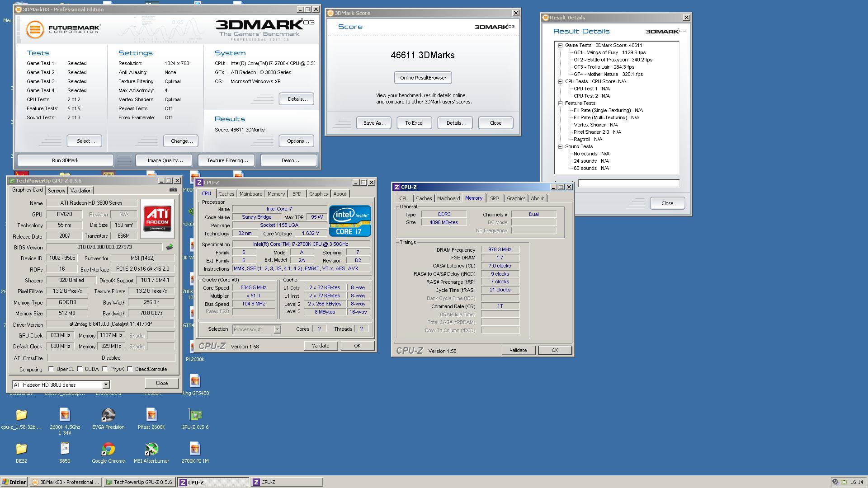
Task: Enable the PhysX checkbox in GPU-Z
Action: tap(105, 369)
